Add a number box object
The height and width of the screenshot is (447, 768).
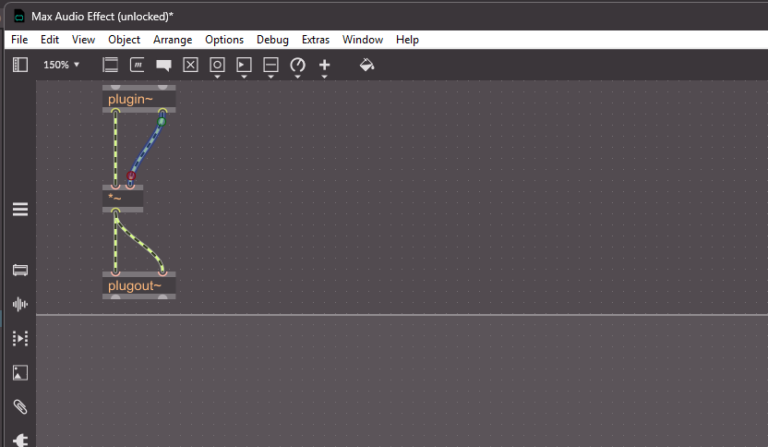pos(244,64)
